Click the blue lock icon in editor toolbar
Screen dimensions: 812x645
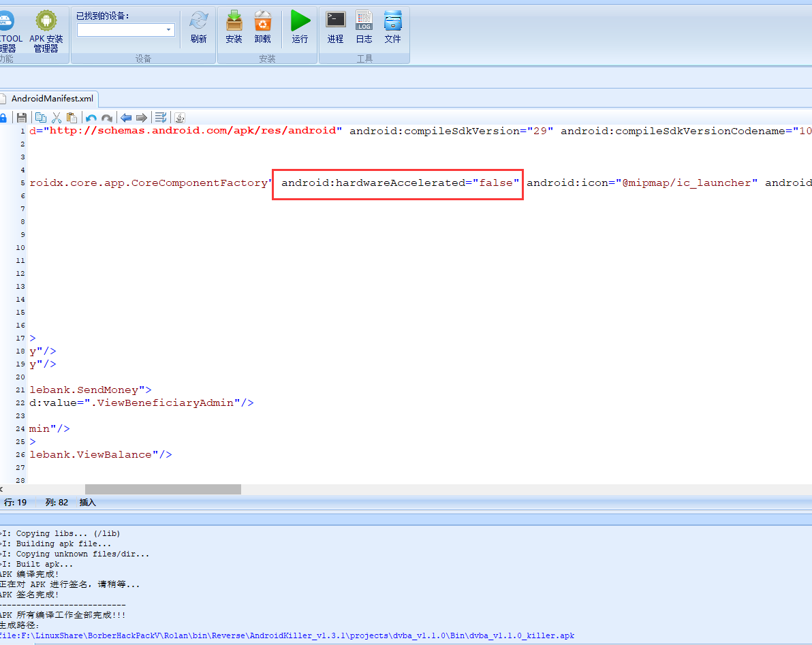click(x=3, y=118)
